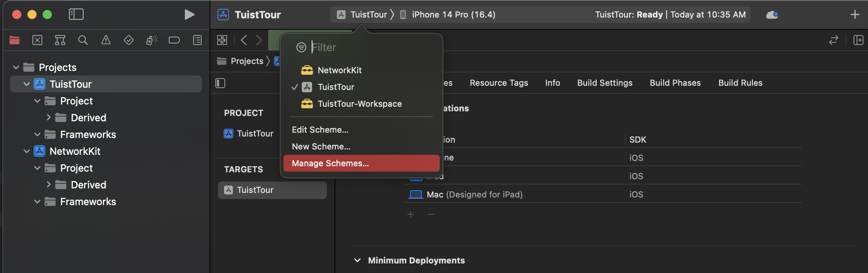
Task: Remove a supported destination with minus
Action: click(431, 214)
